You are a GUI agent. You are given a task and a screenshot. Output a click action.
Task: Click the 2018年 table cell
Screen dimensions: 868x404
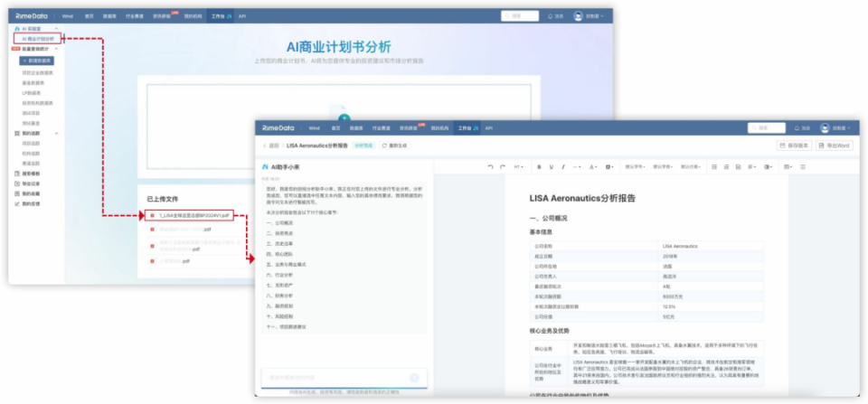pyautogui.click(x=670, y=257)
